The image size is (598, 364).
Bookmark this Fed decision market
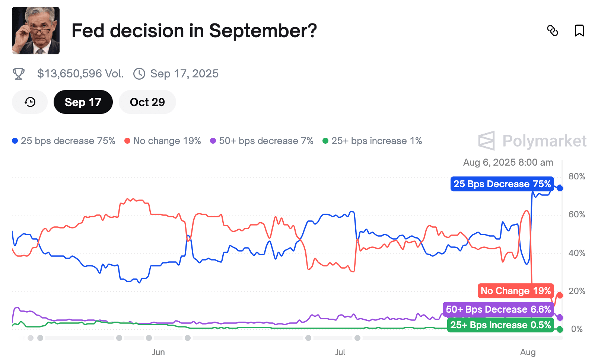(x=579, y=31)
